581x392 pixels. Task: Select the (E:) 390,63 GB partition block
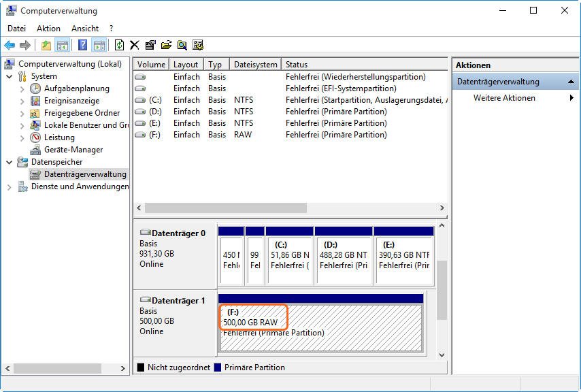(404, 256)
